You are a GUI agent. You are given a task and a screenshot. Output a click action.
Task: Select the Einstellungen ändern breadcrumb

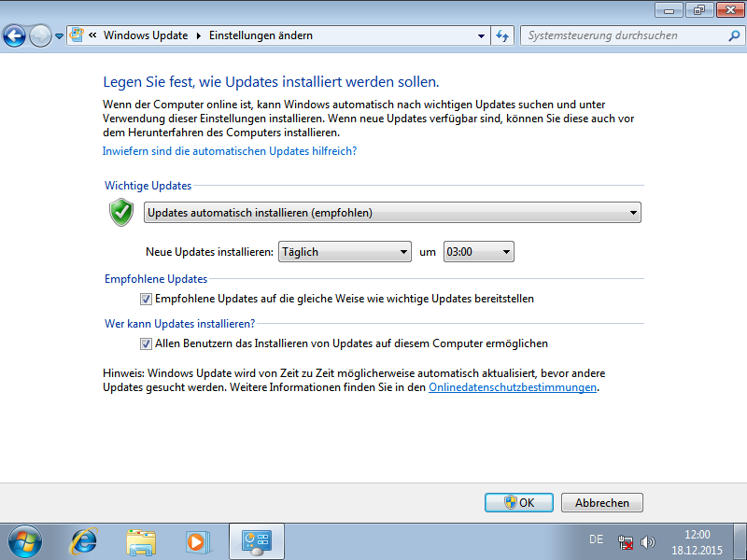[x=261, y=35]
